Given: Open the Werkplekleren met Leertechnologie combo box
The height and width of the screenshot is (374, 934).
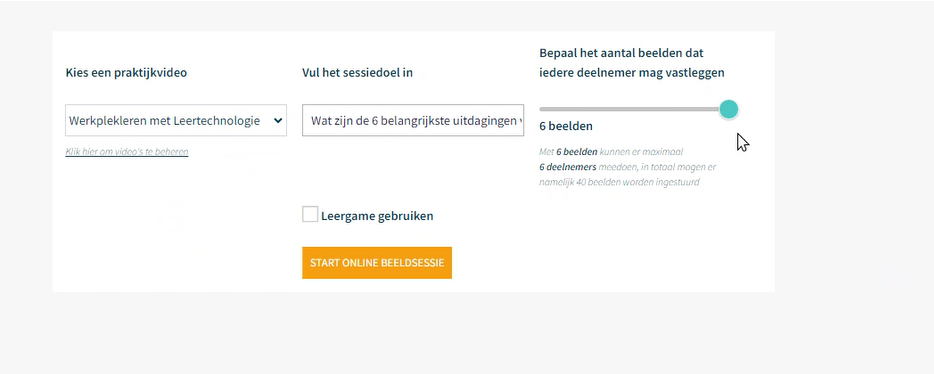Looking at the screenshot, I should tap(176, 120).
